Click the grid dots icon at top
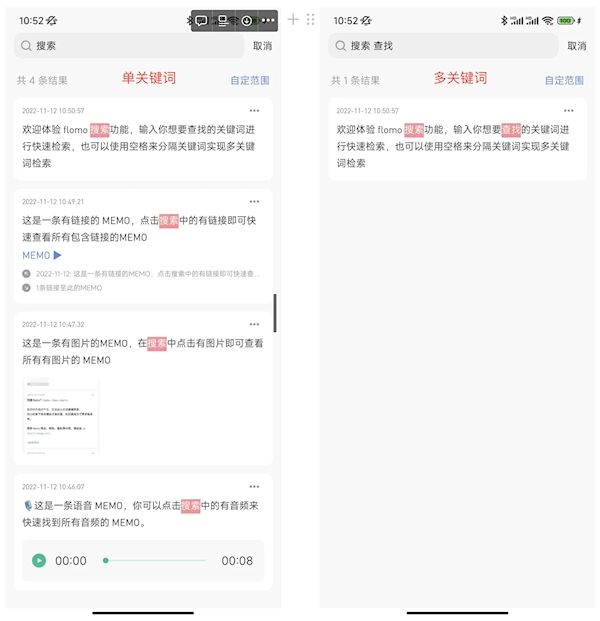600x621 pixels. coord(310,19)
